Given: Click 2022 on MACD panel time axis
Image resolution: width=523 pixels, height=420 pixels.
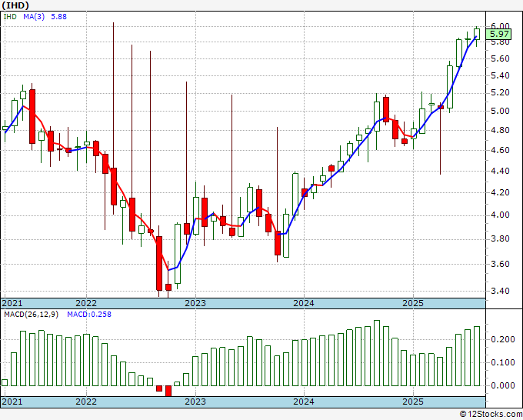Looking at the screenshot, I should pos(86,402).
